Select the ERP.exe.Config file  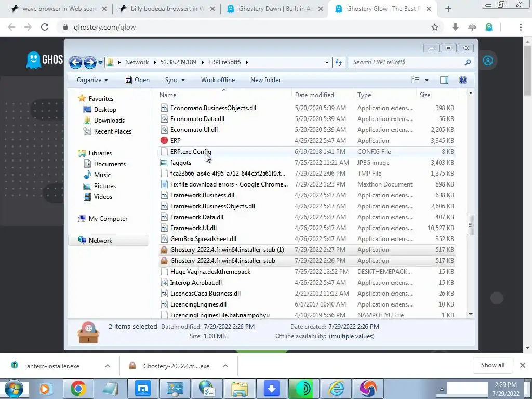click(307, 152)
